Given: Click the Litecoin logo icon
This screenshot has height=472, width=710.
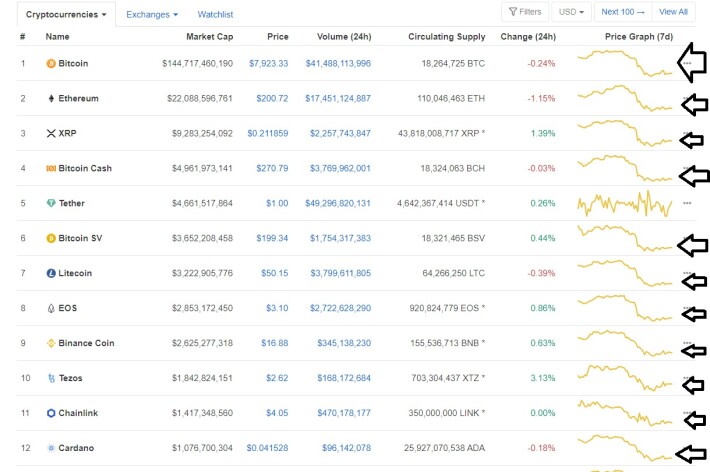Looking at the screenshot, I should click(51, 273).
